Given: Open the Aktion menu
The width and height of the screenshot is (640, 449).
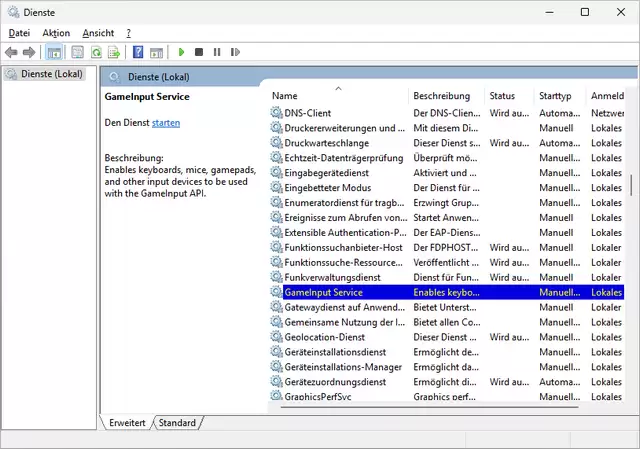Looking at the screenshot, I should click(56, 33).
